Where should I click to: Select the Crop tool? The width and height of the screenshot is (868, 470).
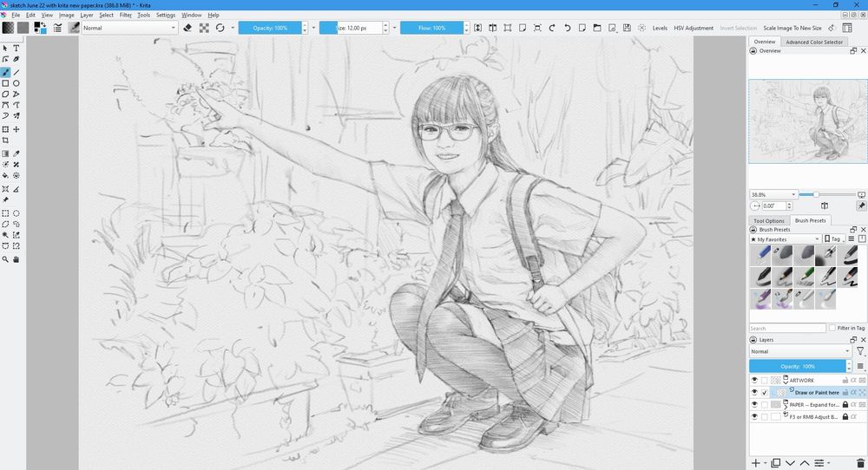[x=5, y=140]
